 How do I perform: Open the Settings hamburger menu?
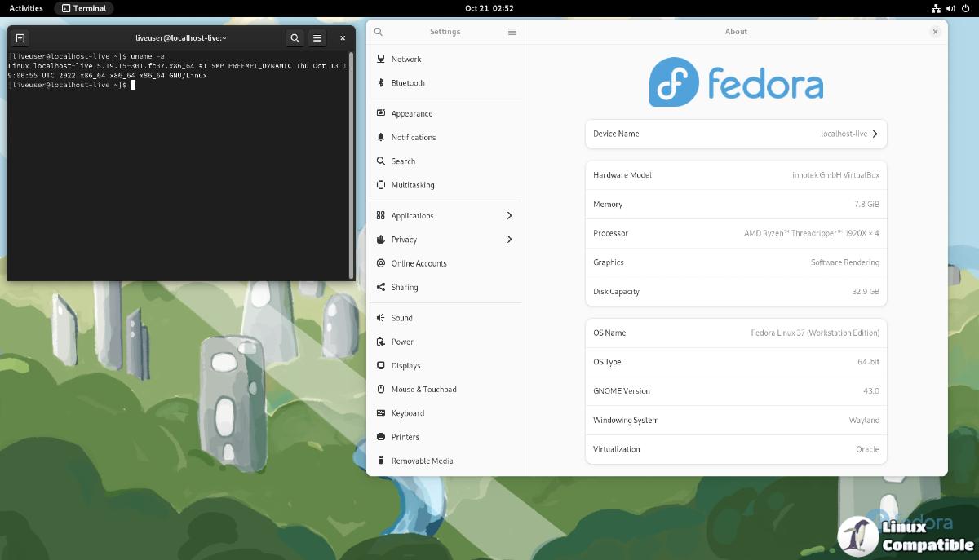coord(512,32)
